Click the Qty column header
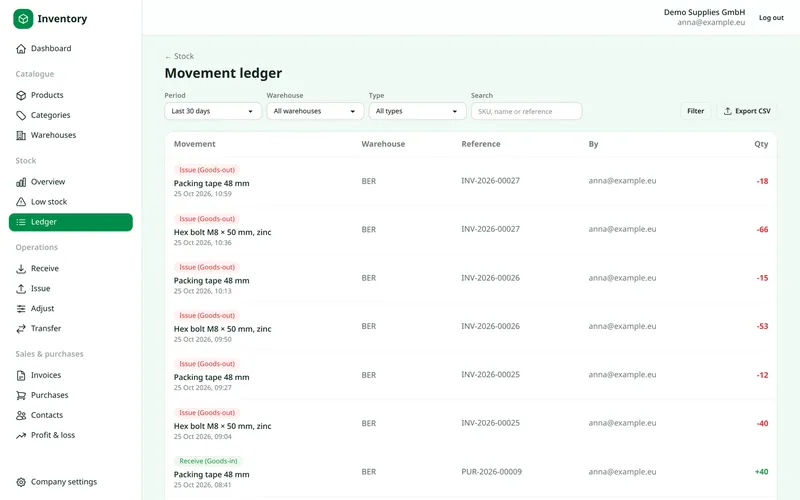This screenshot has width=800, height=500. 761,144
